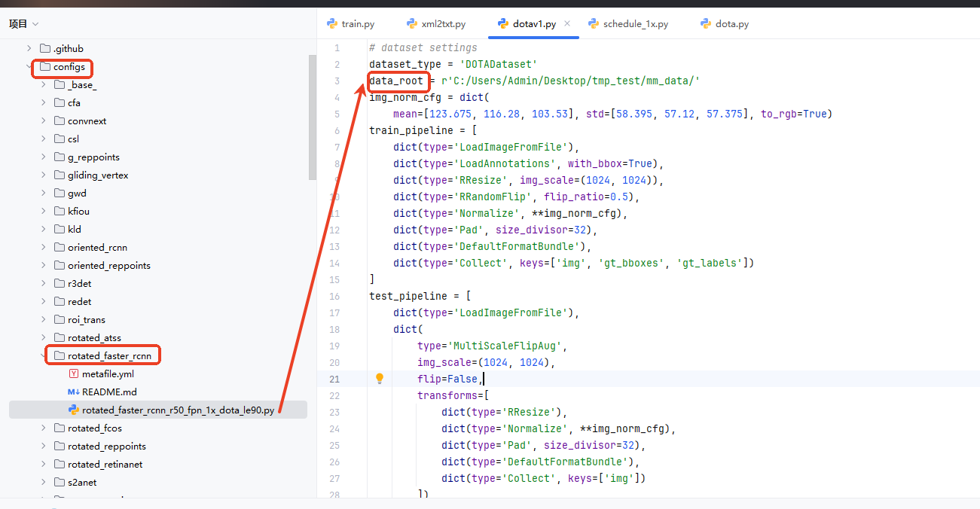Click img_norm_cfg on line 4
This screenshot has height=509, width=980.
coord(402,97)
